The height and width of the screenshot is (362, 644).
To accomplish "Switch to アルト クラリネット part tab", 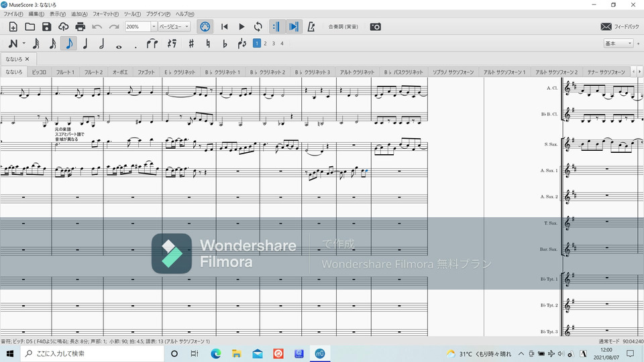I will click(x=357, y=72).
